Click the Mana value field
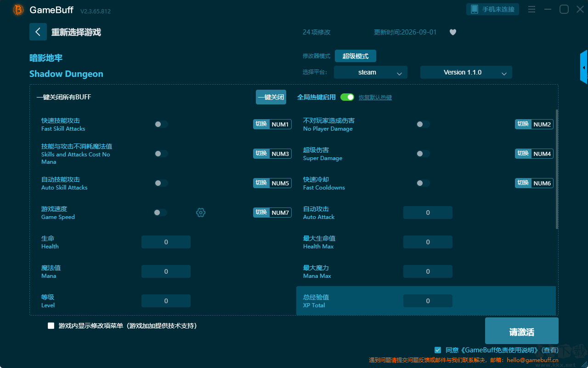Image resolution: width=588 pixels, height=368 pixels. coord(166,271)
